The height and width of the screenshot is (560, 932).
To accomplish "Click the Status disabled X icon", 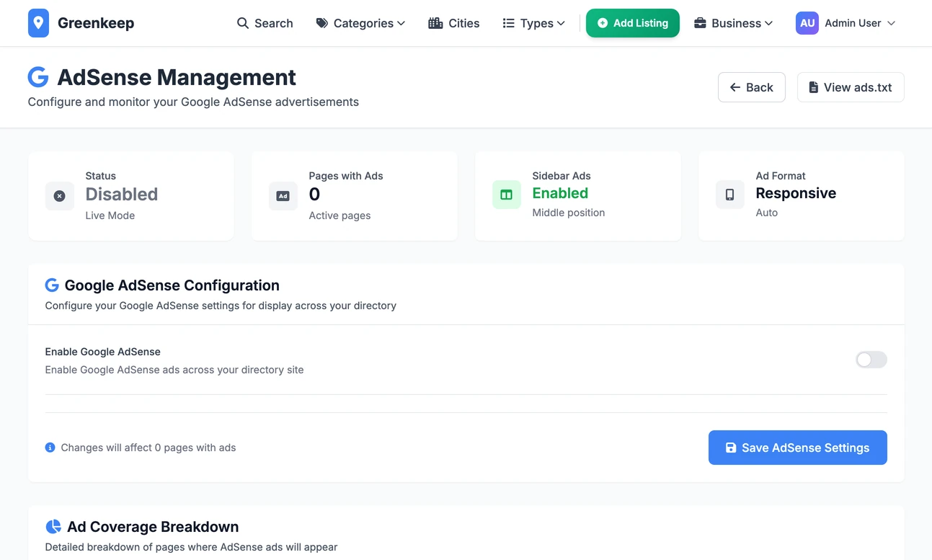I will tap(60, 196).
